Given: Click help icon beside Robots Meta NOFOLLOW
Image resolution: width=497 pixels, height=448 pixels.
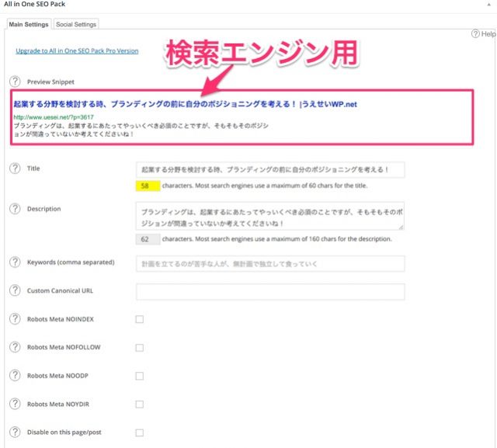Looking at the screenshot, I should (x=15, y=347).
